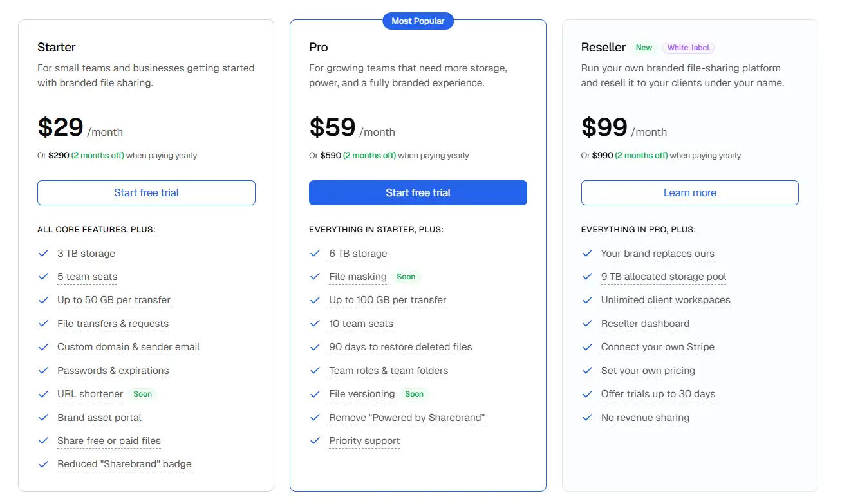The height and width of the screenshot is (504, 860).
Task: Click "Reduced "Sharebrand" badge" in Starter features
Action: 124,464
